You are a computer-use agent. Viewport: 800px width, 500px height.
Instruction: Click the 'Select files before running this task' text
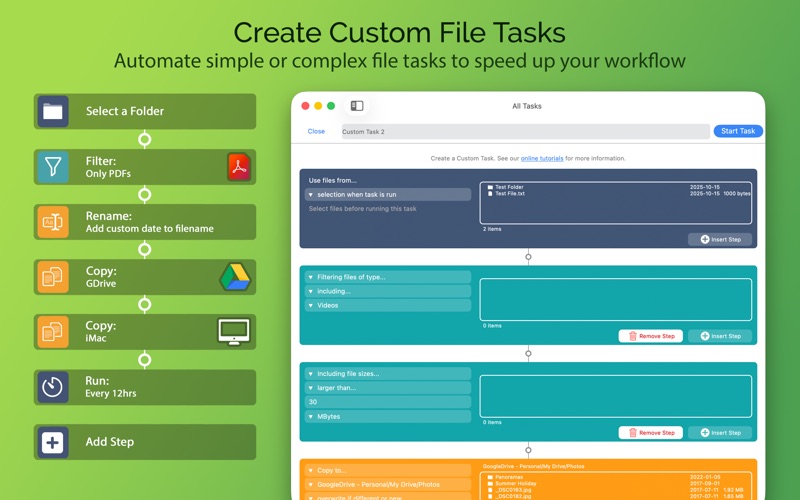[x=362, y=209]
